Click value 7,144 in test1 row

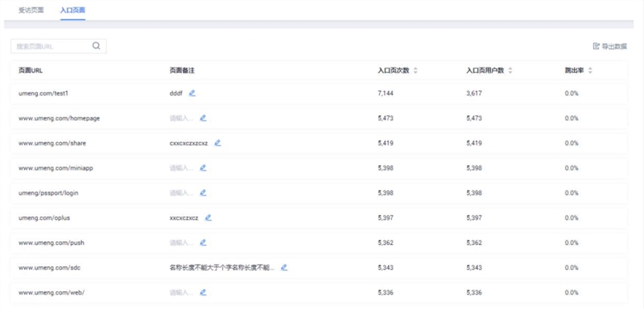click(386, 93)
